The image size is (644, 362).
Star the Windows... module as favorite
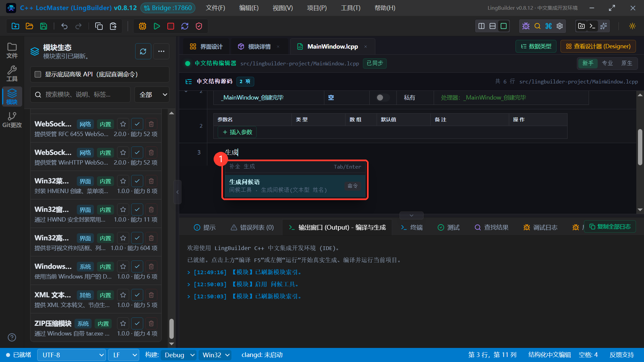123,266
